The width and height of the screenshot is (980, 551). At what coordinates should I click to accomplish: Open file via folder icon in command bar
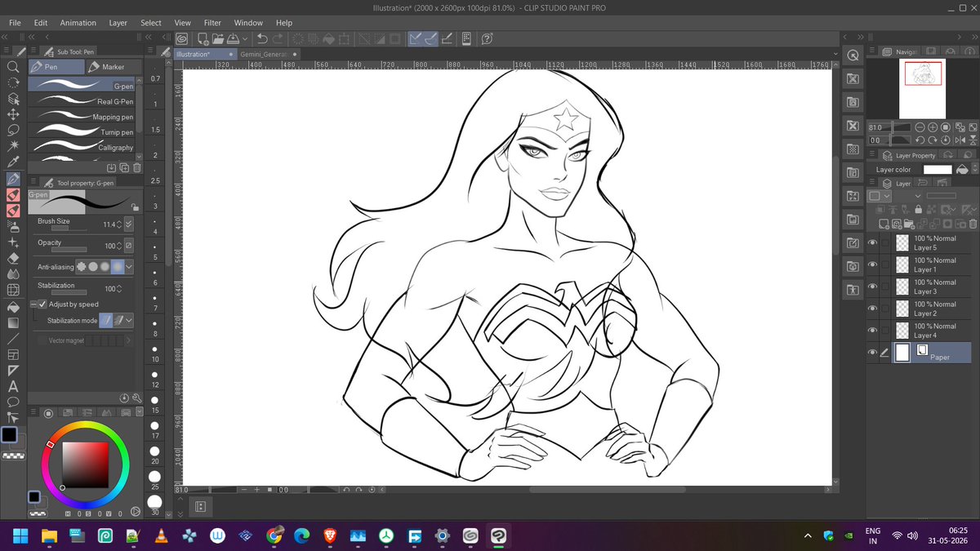pyautogui.click(x=217, y=38)
